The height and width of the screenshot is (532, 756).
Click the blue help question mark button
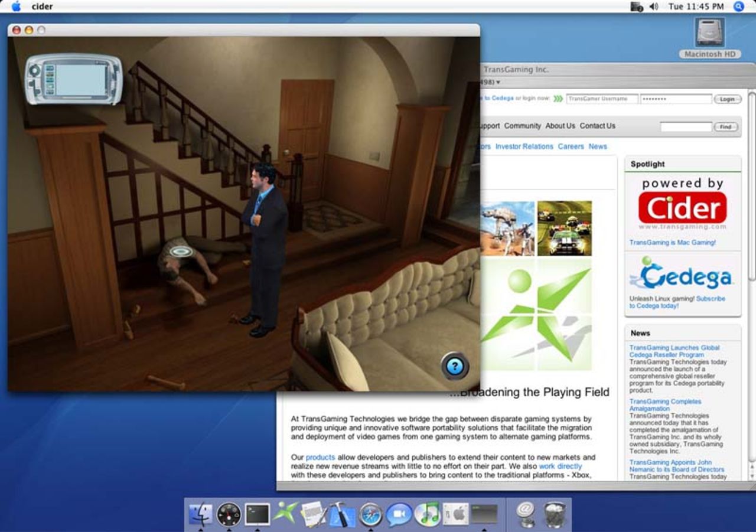point(454,367)
